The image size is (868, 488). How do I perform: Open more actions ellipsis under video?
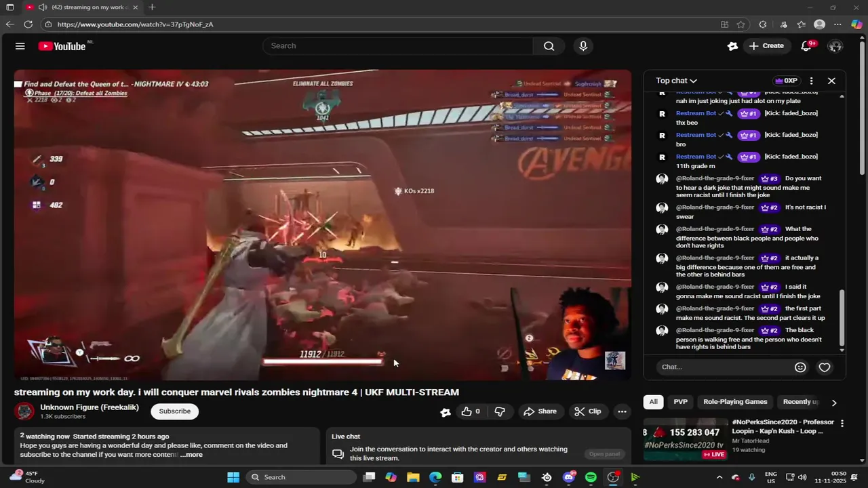point(622,411)
